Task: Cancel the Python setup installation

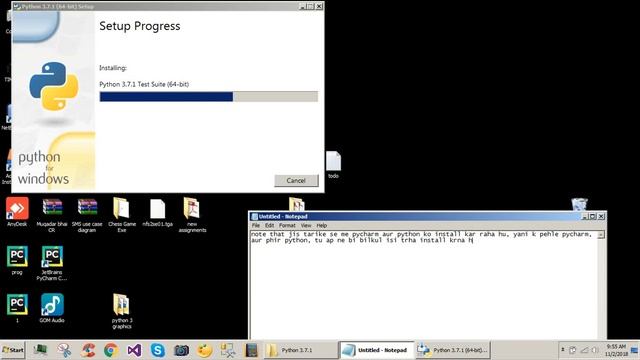Action: point(296,180)
